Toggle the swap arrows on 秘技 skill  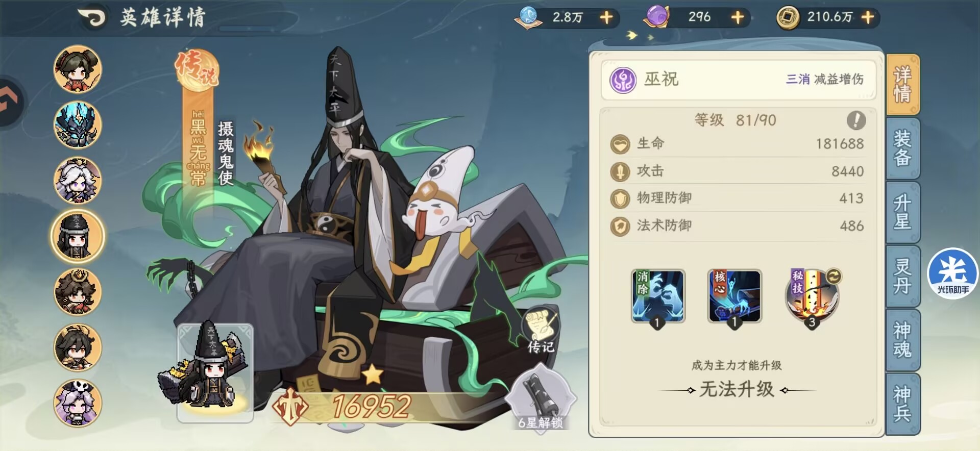click(x=833, y=276)
